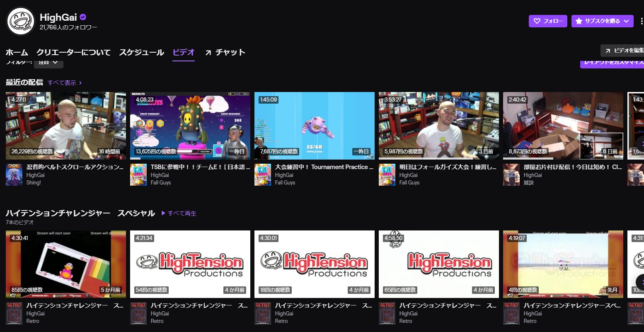Select the ビデオ tab
Screen dimensions: 644x332
coord(184,52)
